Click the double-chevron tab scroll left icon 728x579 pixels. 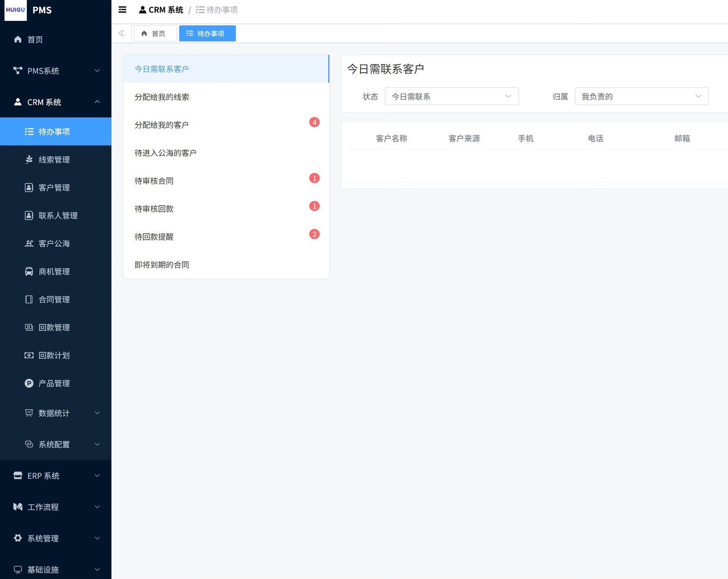coord(122,33)
